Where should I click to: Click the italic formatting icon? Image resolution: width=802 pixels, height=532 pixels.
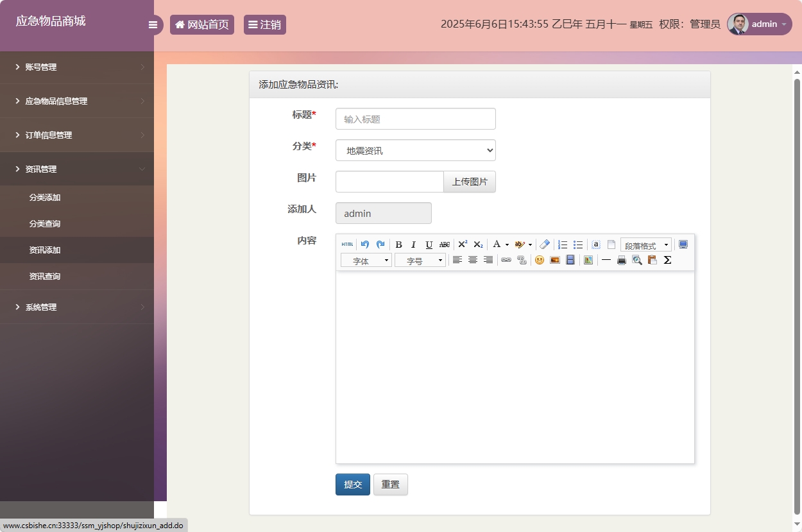(x=414, y=245)
